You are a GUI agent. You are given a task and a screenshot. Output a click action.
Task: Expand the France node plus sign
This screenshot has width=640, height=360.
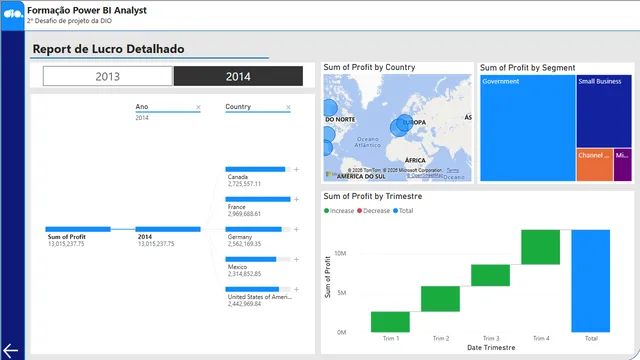[x=296, y=199]
